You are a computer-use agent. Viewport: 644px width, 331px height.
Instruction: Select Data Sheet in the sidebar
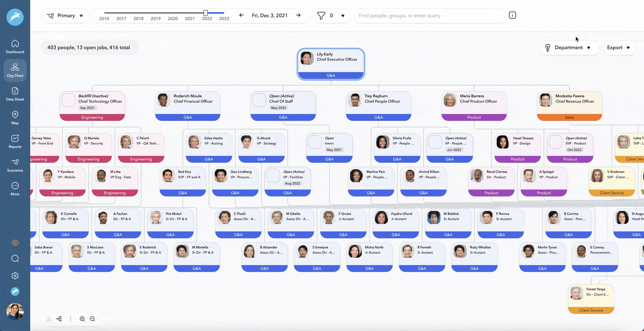point(15,93)
